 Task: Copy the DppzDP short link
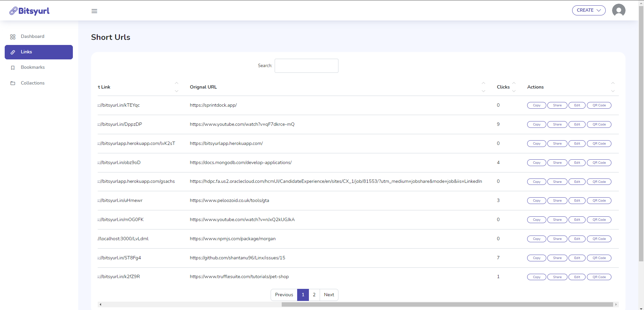click(x=537, y=124)
